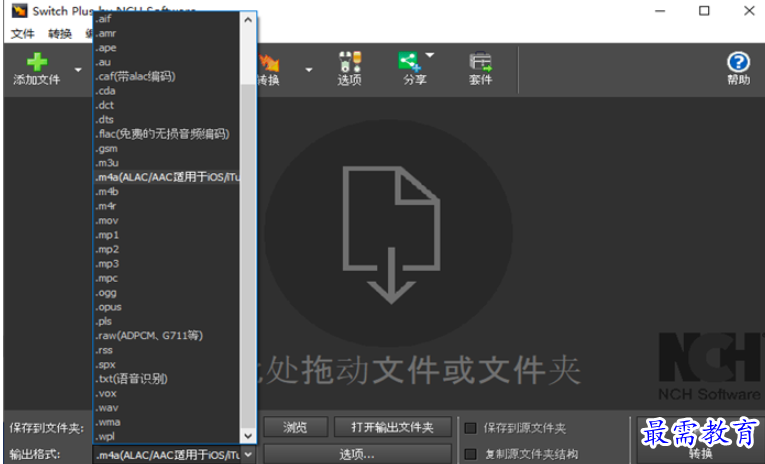Screen dimensions: 765x464
Task: Pick .wma from the format list
Action: (166, 422)
